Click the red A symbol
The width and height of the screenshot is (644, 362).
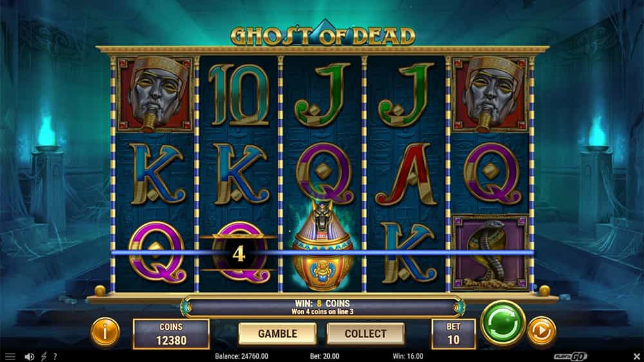tap(406, 174)
